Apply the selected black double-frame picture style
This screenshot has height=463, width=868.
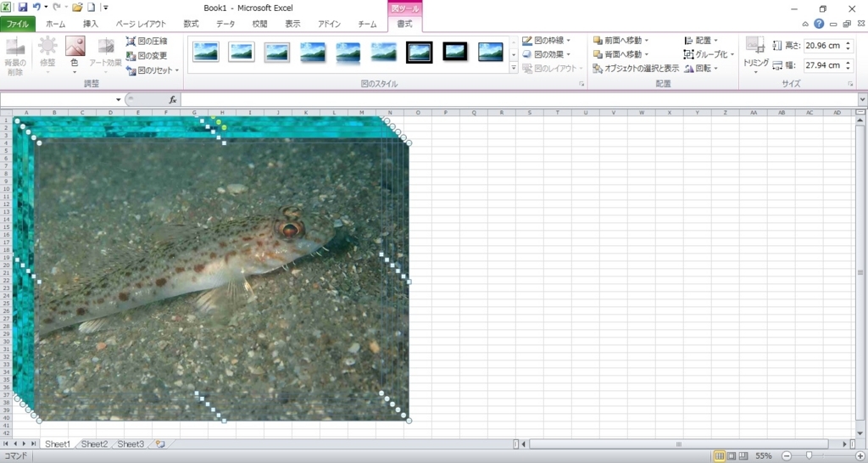(419, 52)
